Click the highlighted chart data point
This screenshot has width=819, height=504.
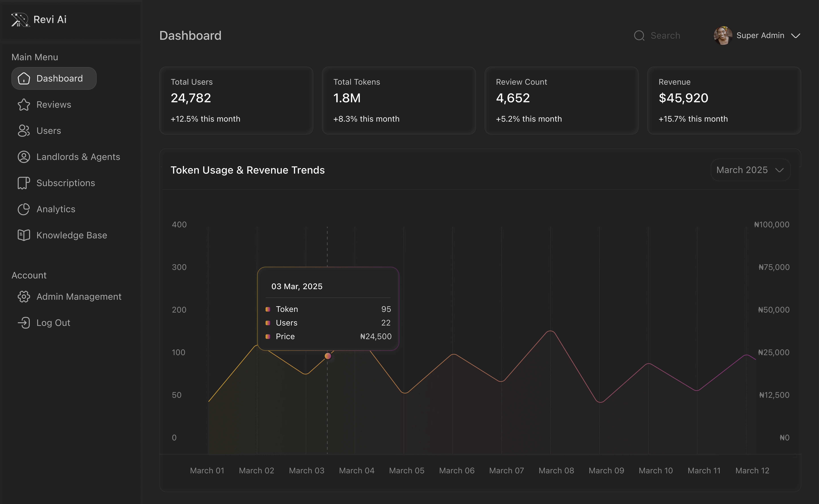[328, 356]
